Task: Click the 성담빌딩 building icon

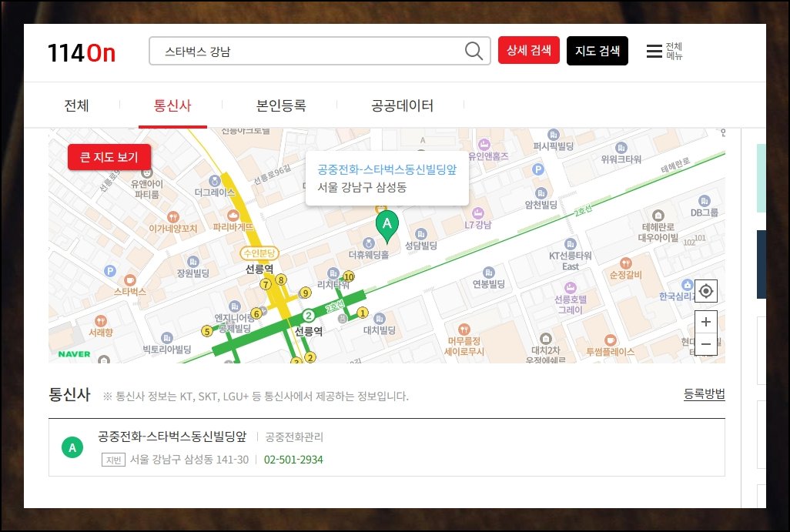Action: coord(420,234)
